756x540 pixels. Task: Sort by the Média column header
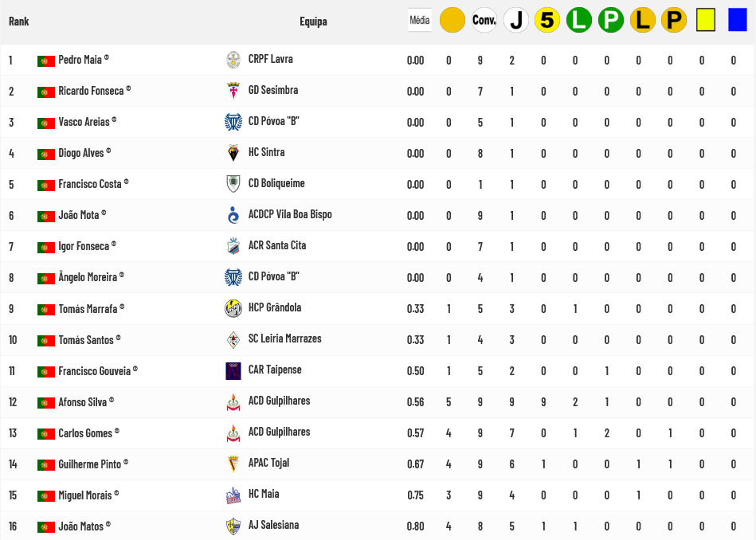419,20
